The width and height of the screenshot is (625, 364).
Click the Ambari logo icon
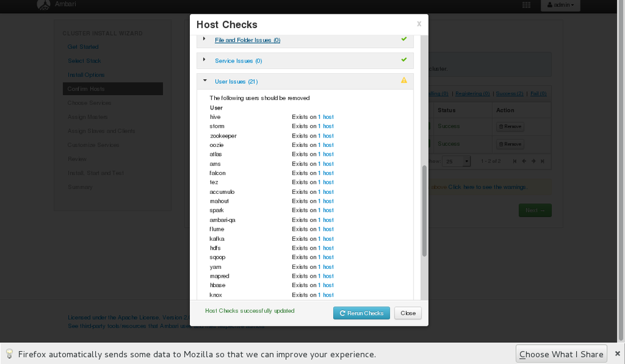tap(43, 4)
